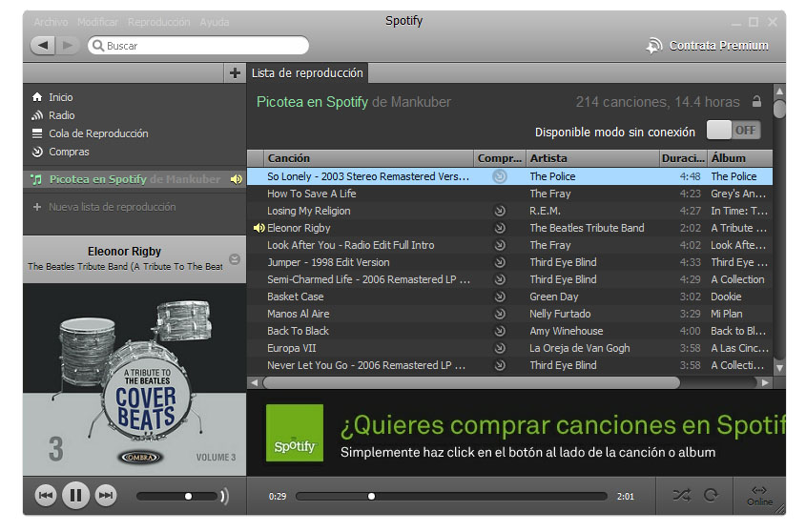Click the Spotify logo in the banner ad
This screenshot has width=806, height=532.
tap(295, 433)
